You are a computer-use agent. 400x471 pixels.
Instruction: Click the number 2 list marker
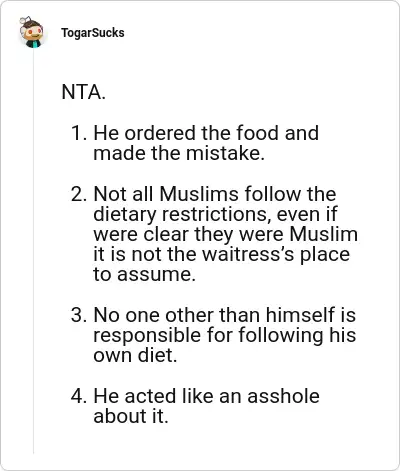click(x=79, y=194)
